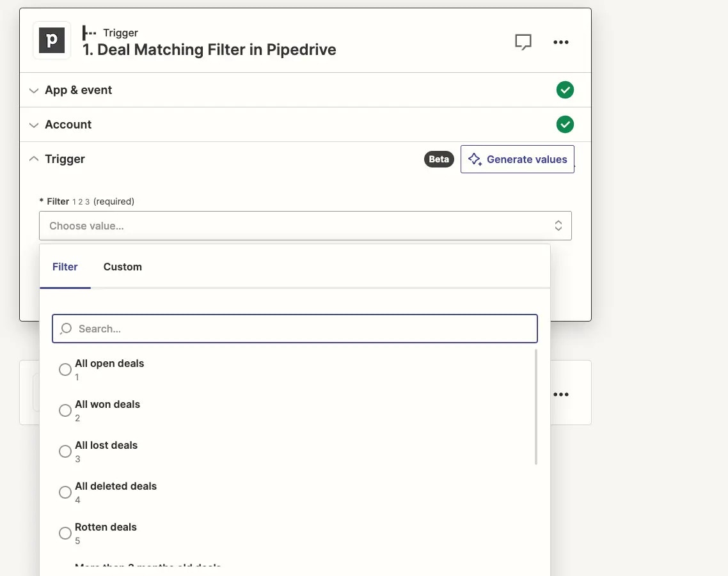Screen dimensions: 728x576
Task: Open the Filter Choose value dropdown
Action: (x=305, y=226)
